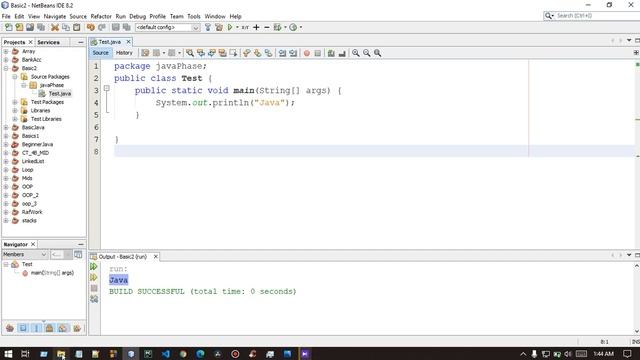Viewport: 640px width, 360px height.
Task: Toggle Show Static Members filter in Navigator
Action: (36, 328)
